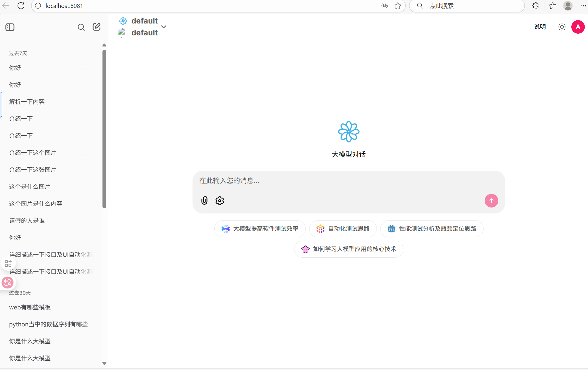Start a new chat with pencil icon
The image size is (588, 370).
tap(97, 27)
